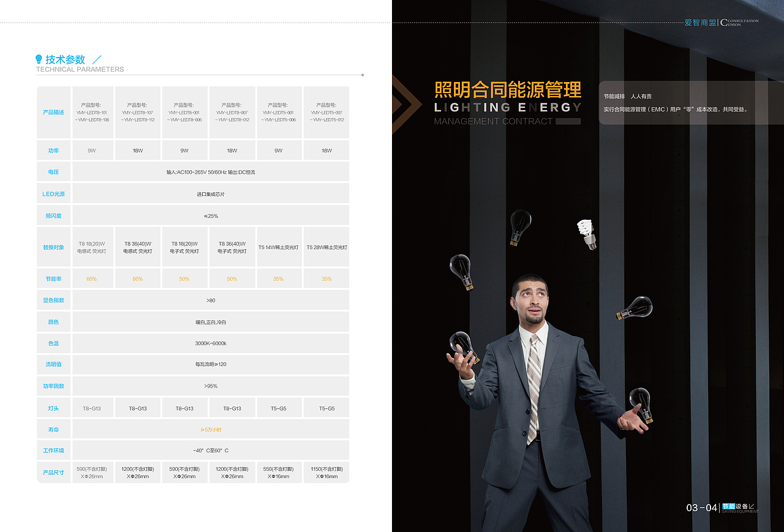The width and height of the screenshot is (784, 532).
Task: Click the -40°C至60°C working environment value
Action: coord(211,451)
